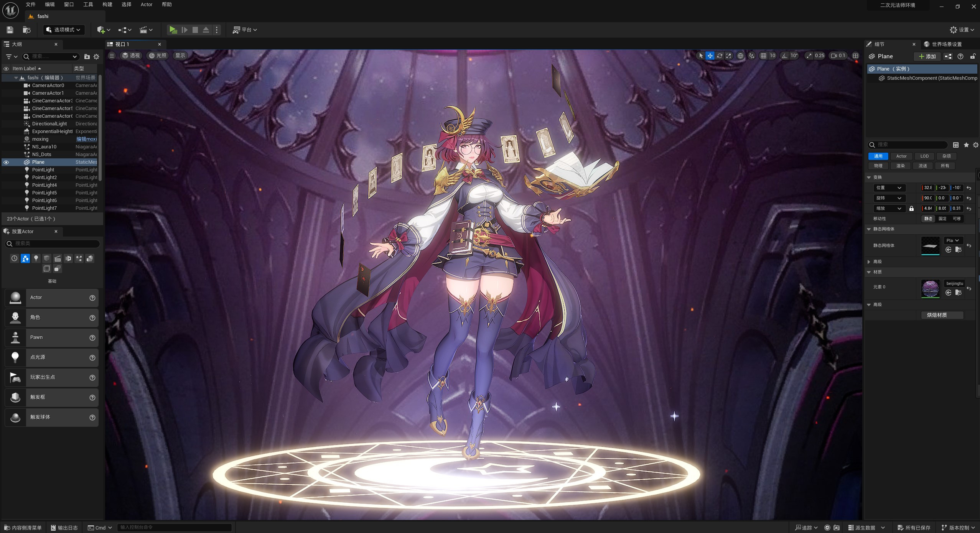Toggle grid snapping icon in the viewport
980x533 pixels.
[763, 56]
